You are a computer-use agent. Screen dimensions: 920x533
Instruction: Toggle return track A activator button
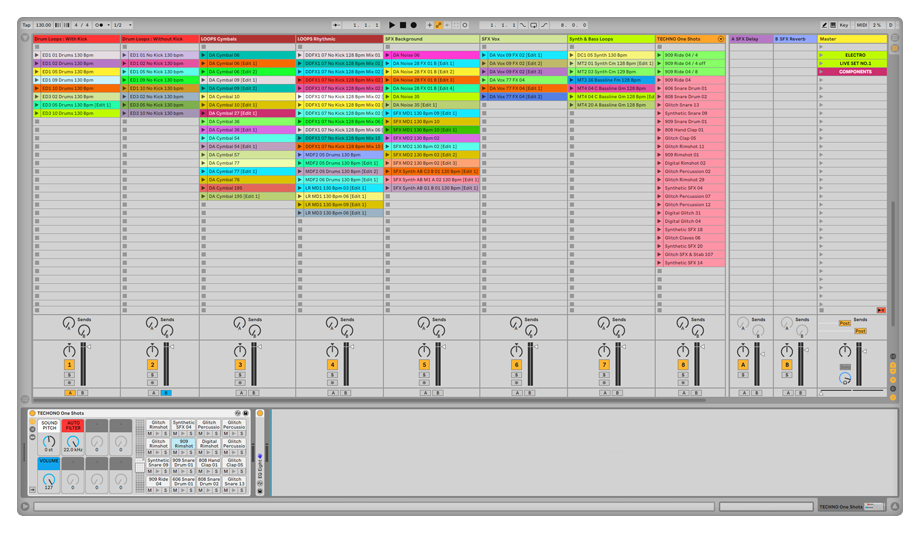point(743,365)
